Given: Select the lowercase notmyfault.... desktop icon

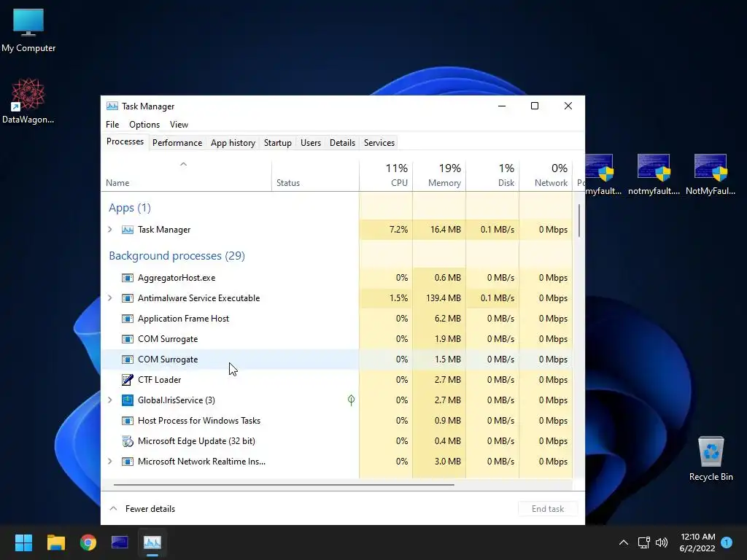Looking at the screenshot, I should (654, 175).
